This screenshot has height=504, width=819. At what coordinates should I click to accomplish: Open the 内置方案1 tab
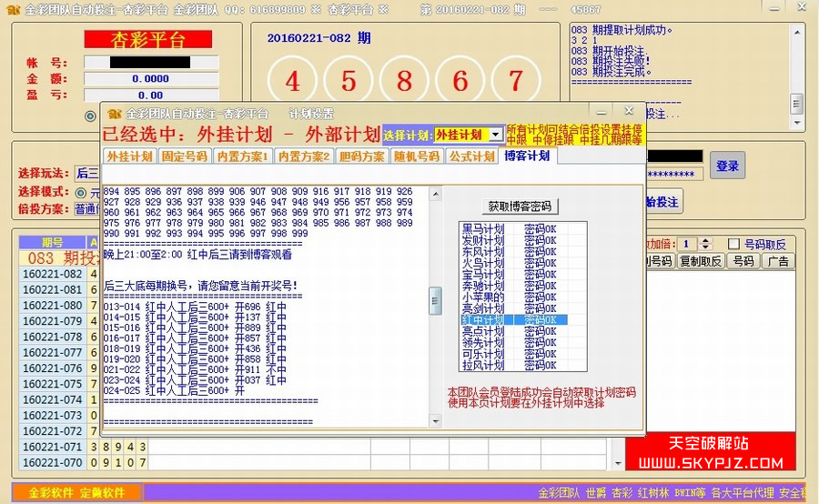coord(243,156)
